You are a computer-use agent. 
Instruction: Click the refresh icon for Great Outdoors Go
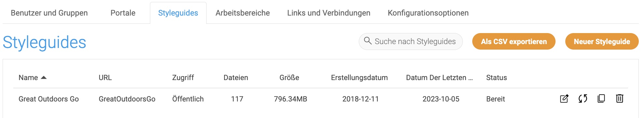tap(583, 99)
